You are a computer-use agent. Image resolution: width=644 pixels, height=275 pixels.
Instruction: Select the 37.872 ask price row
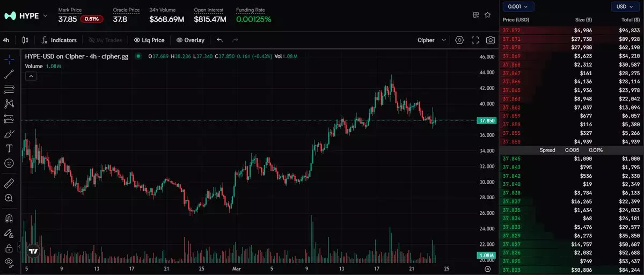coord(572,30)
